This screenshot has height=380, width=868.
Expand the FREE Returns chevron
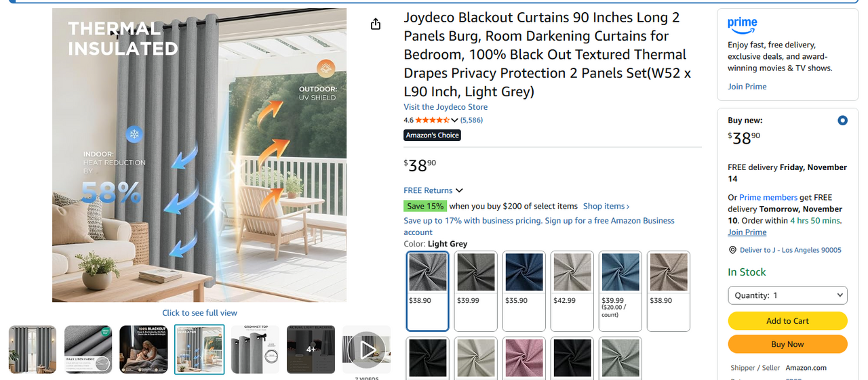[460, 191]
